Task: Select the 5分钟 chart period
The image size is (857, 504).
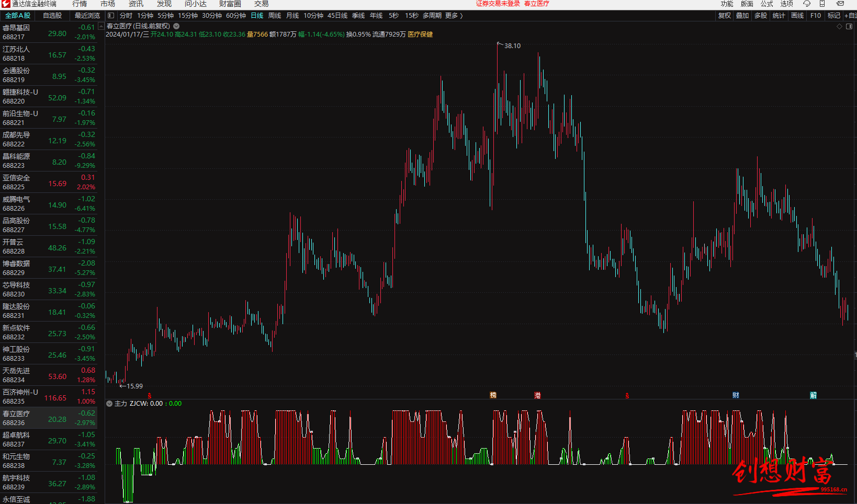Action: click(166, 16)
